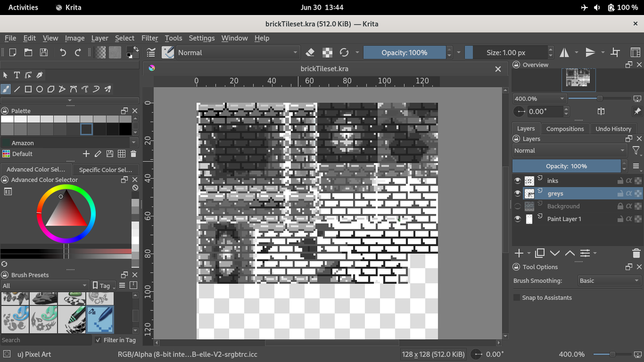644x362 pixels.
Task: Open an existing document from the toolbar
Action: point(28,53)
